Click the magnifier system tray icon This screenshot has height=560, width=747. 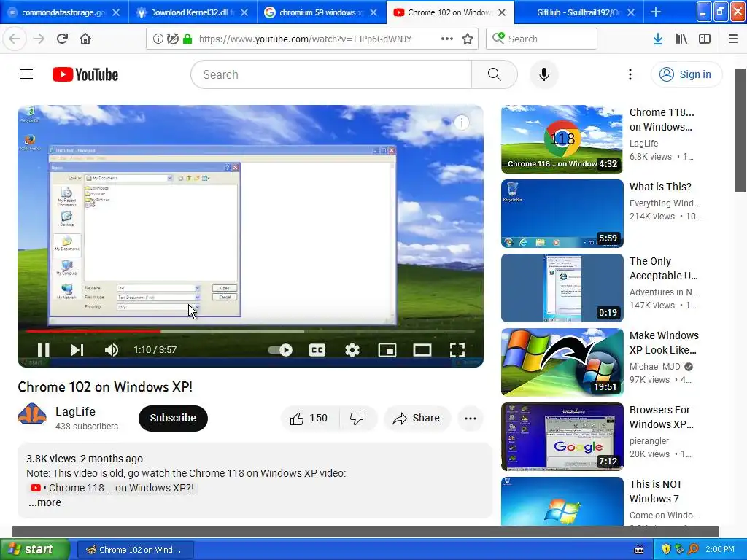(x=693, y=550)
